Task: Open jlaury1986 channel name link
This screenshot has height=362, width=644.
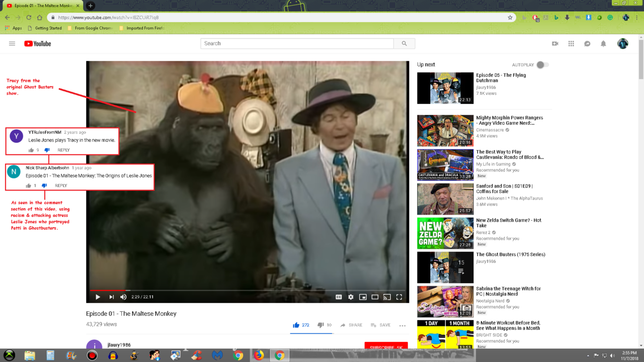Action: [119, 345]
